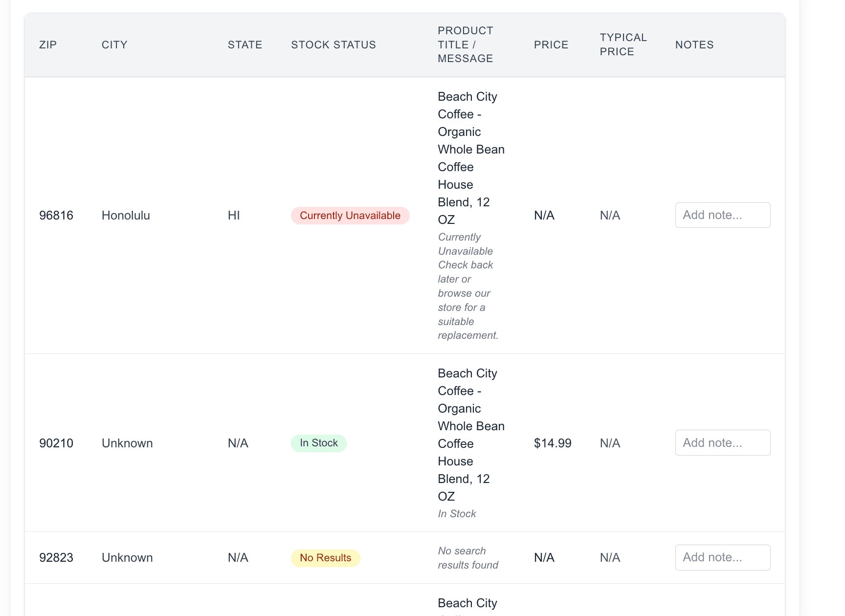Click the $14.99 price value
This screenshot has height=616, width=845.
click(553, 443)
